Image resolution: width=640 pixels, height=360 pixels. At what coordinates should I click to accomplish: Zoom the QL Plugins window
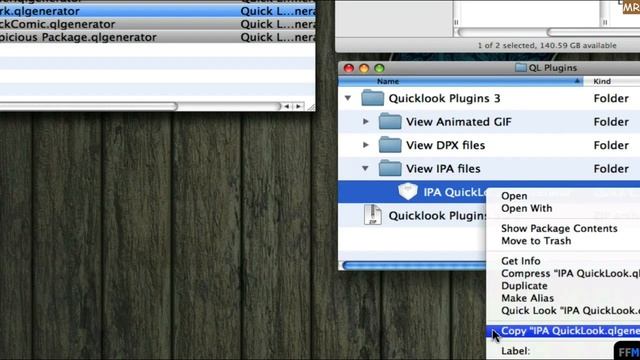379,68
